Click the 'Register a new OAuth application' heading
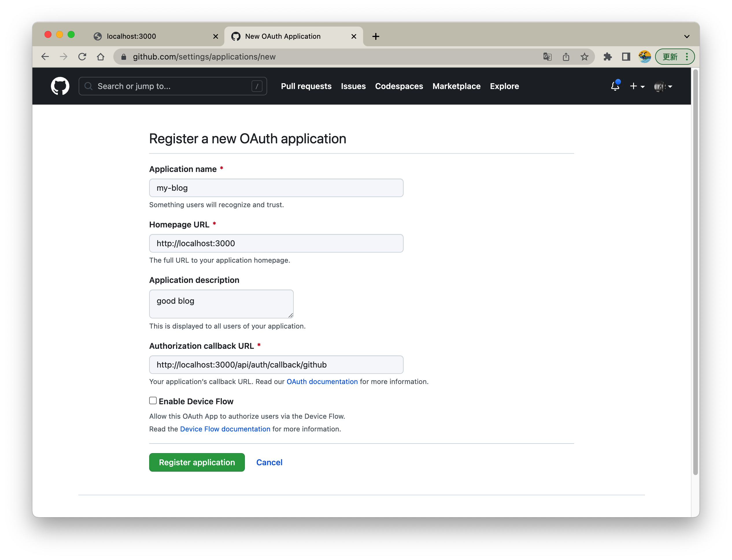 click(247, 139)
